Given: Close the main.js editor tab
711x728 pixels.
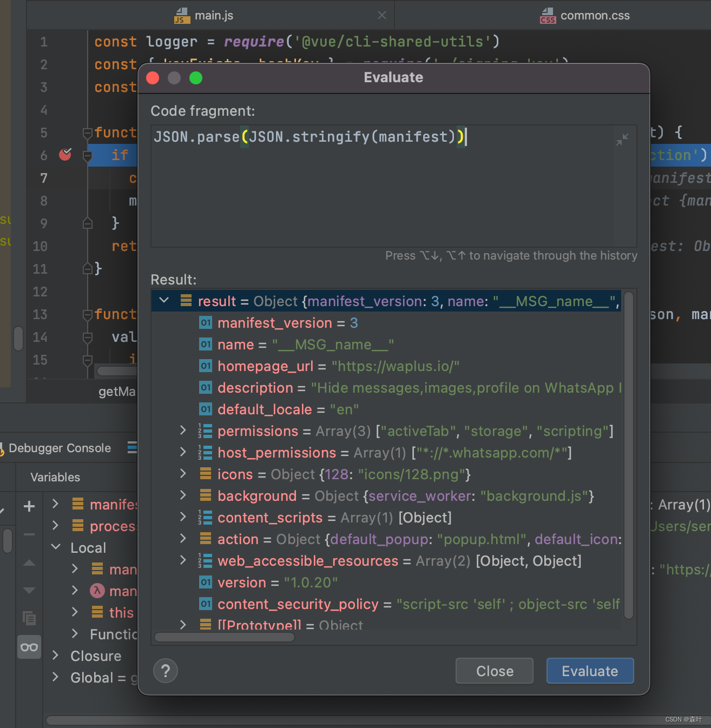Looking at the screenshot, I should [382, 15].
